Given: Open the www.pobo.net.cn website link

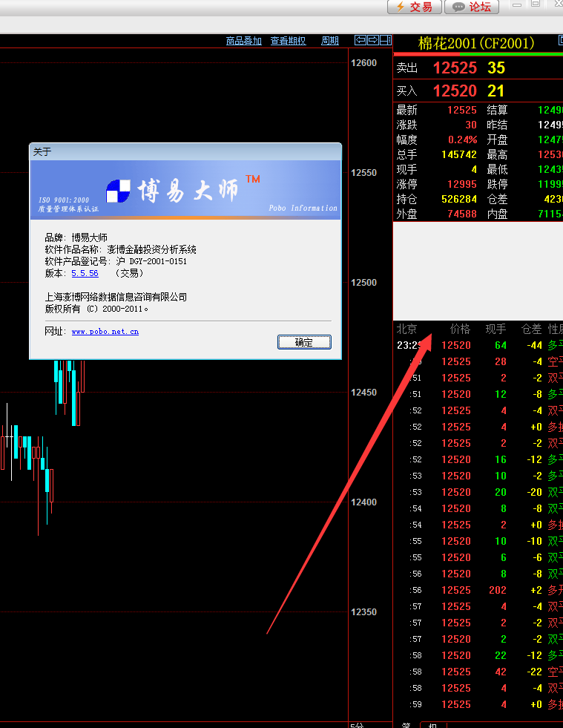Looking at the screenshot, I should [105, 332].
